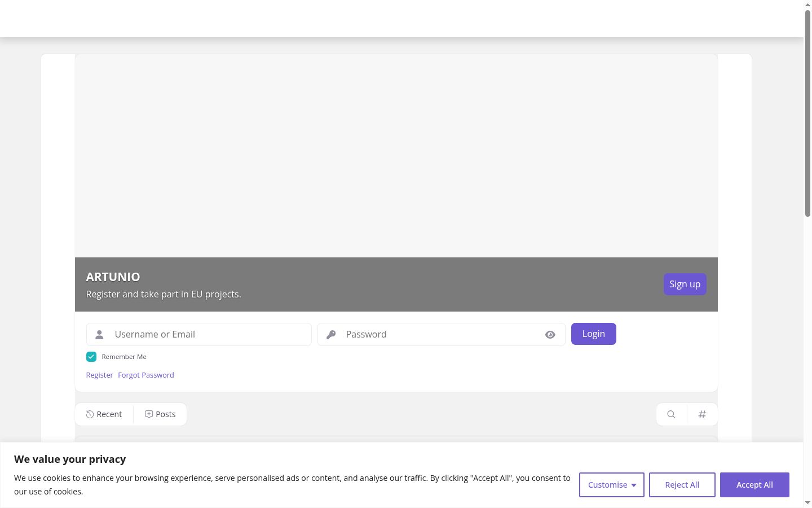Viewport: 812px width, 508px height.
Task: Open the Forgot Password link
Action: coord(146,375)
